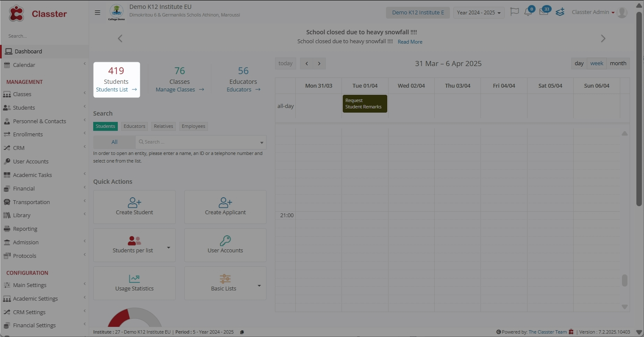Click the flag icon in header

(x=514, y=12)
